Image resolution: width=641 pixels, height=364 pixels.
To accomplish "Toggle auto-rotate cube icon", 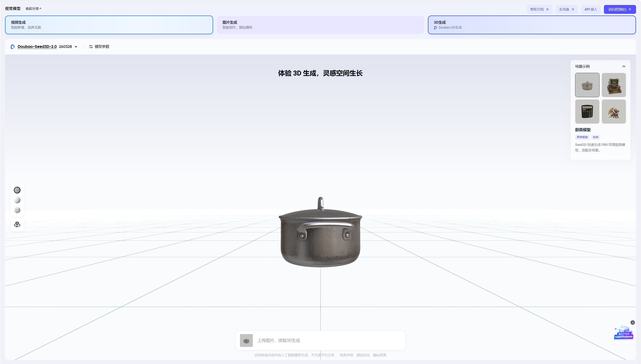I will pyautogui.click(x=17, y=224).
